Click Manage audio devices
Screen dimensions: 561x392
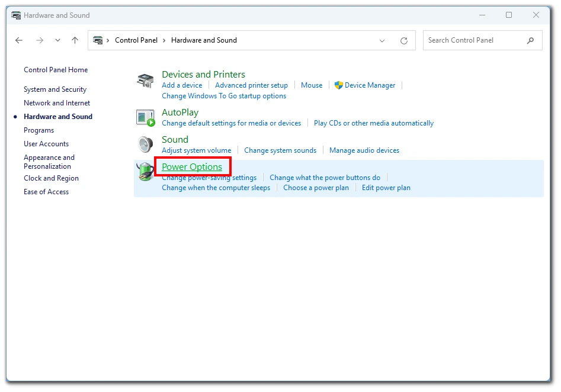[364, 150]
